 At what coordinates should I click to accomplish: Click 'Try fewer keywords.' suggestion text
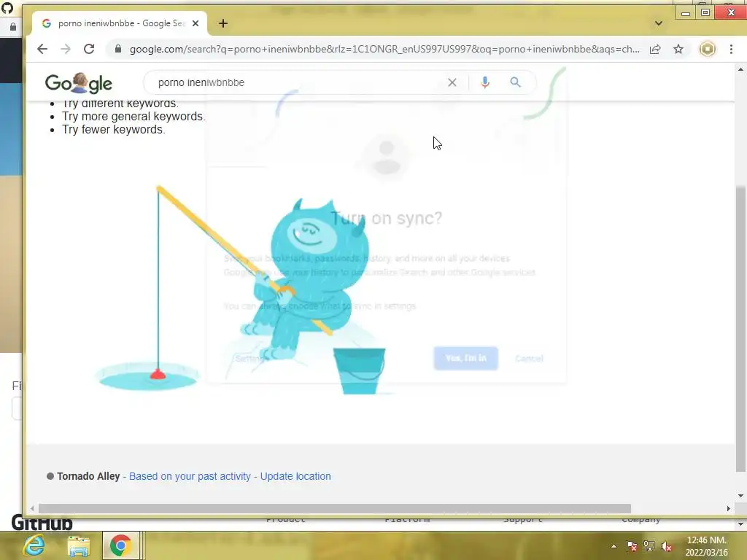113,130
